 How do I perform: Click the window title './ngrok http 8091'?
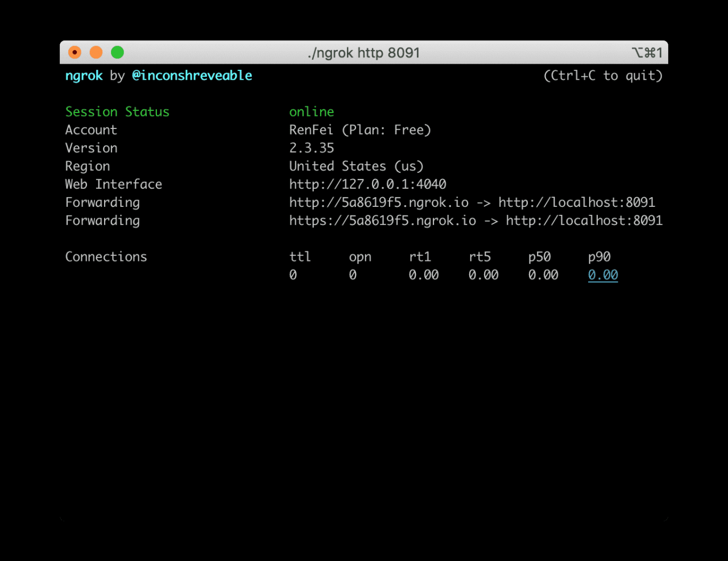[363, 53]
